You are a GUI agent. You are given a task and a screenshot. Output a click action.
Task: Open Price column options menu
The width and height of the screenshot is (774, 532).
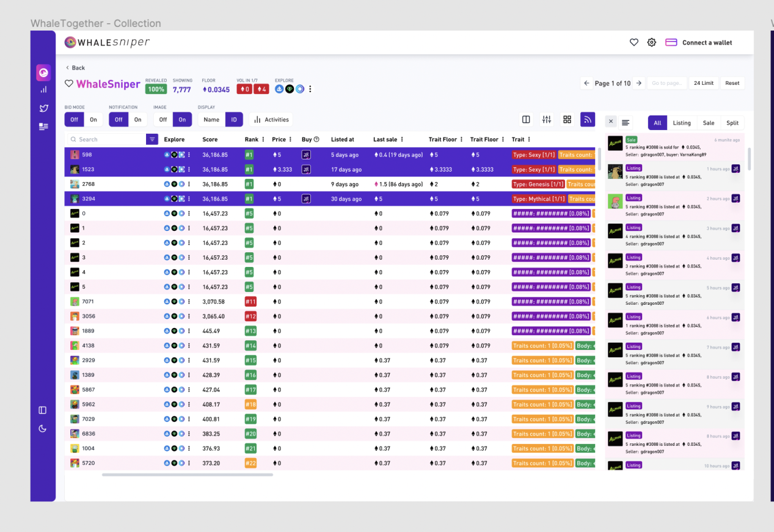click(x=291, y=139)
